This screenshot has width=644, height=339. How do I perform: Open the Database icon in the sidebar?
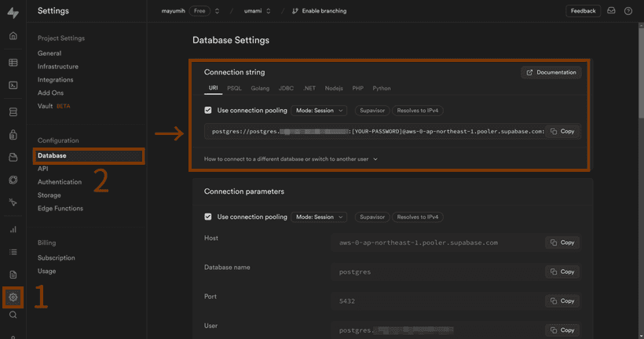(13, 111)
